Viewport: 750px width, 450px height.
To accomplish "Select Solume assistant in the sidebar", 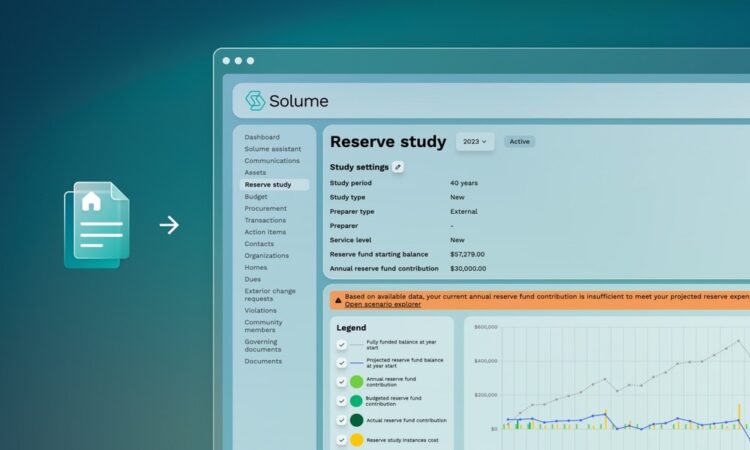I will (x=273, y=149).
